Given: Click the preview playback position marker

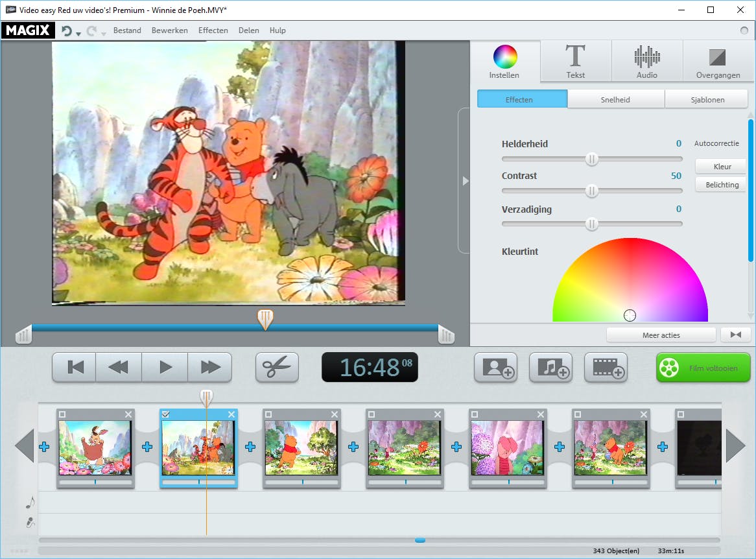Looking at the screenshot, I should click(x=265, y=319).
